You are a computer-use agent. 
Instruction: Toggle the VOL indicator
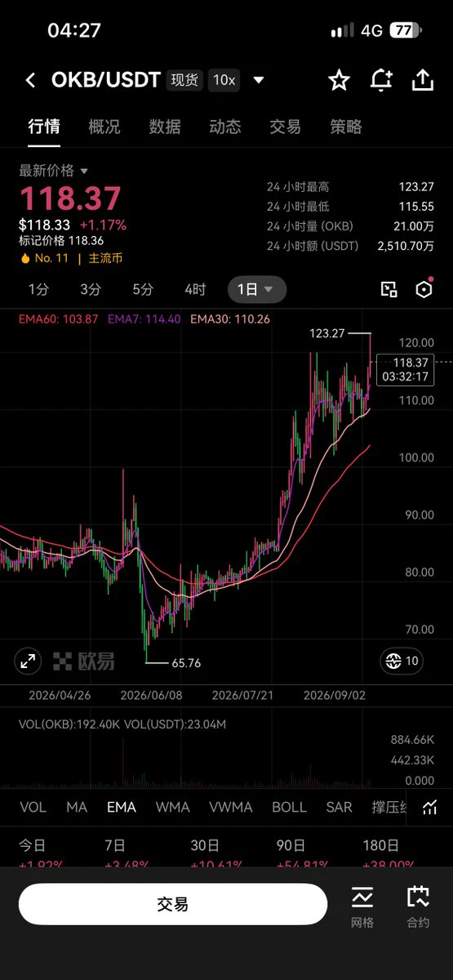point(33,807)
